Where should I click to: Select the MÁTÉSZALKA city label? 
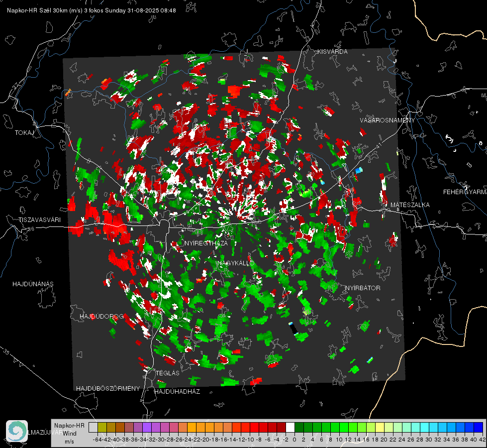[410, 205]
